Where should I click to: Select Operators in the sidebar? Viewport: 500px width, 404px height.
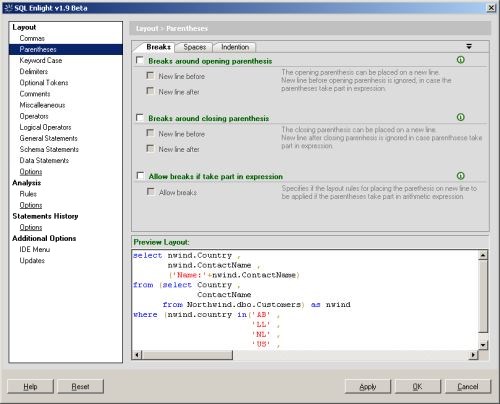click(x=34, y=116)
